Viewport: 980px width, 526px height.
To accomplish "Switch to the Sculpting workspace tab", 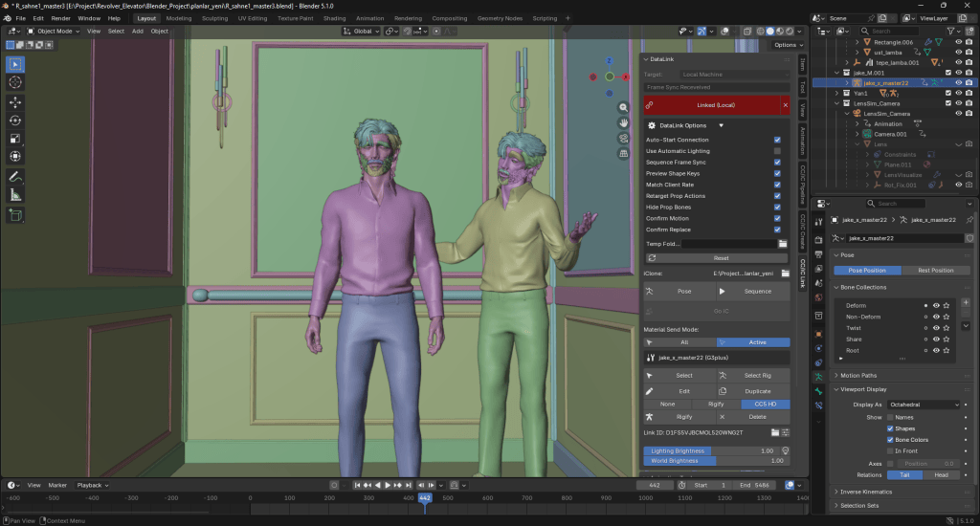I will [x=214, y=18].
